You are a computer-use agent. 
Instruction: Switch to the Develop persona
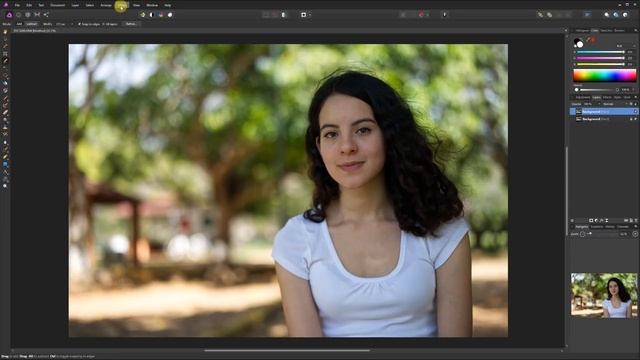click(x=28, y=15)
